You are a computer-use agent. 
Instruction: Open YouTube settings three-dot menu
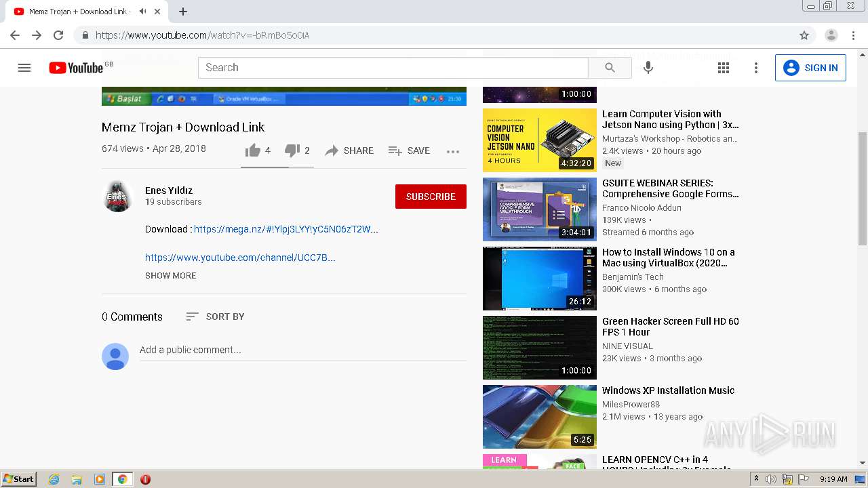tap(756, 68)
